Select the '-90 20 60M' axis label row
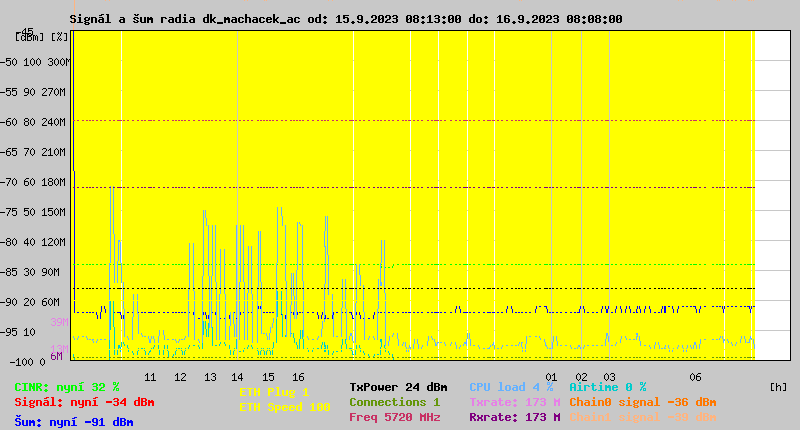 click(x=32, y=302)
